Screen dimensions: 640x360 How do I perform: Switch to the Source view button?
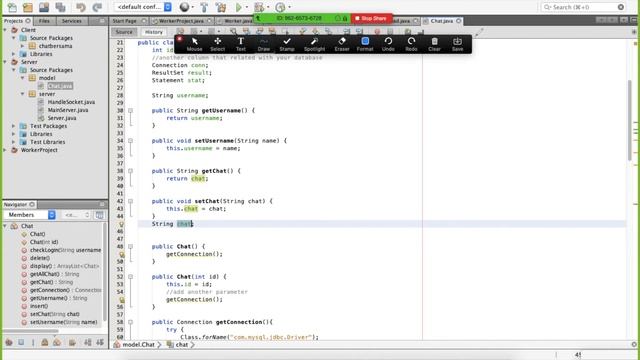[x=124, y=32]
